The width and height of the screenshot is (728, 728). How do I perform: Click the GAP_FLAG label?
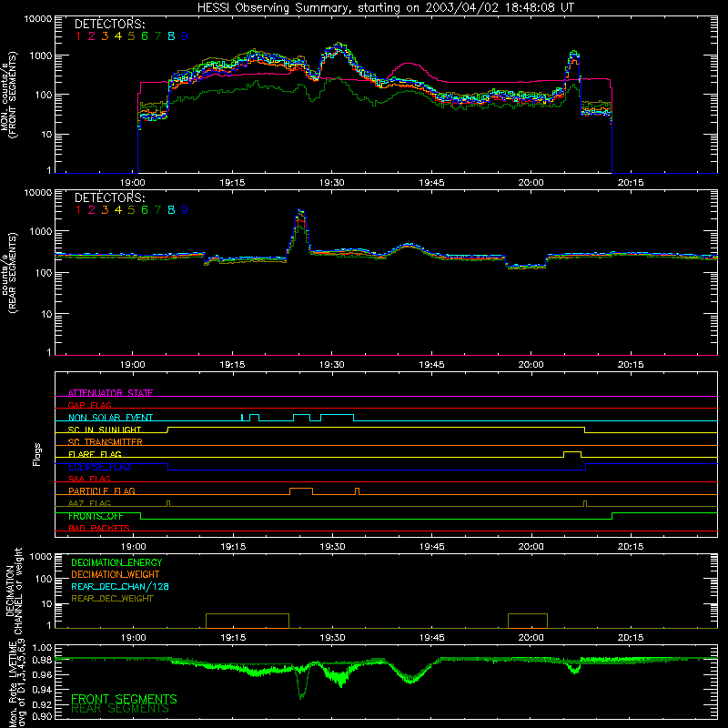[x=89, y=405]
